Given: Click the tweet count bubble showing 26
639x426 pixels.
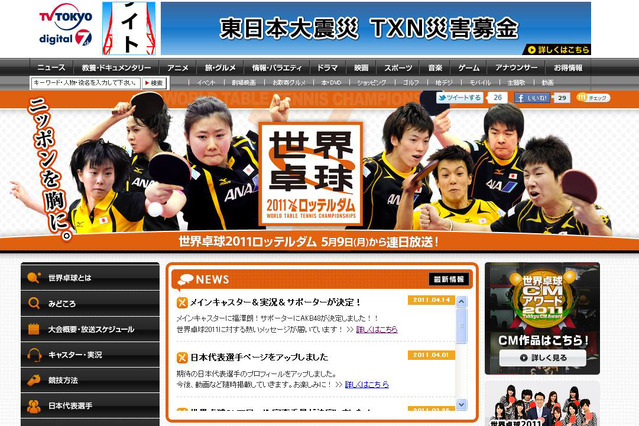Looking at the screenshot, I should (x=497, y=97).
